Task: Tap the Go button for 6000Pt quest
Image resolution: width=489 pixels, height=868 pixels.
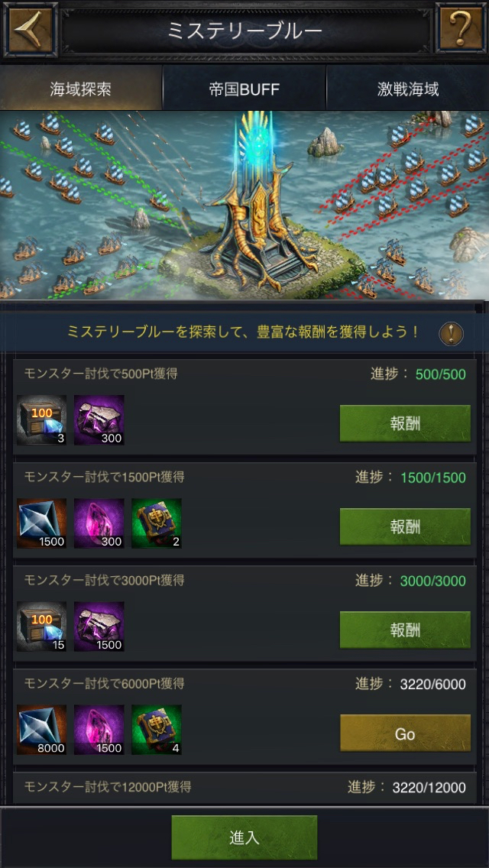Action: (405, 734)
